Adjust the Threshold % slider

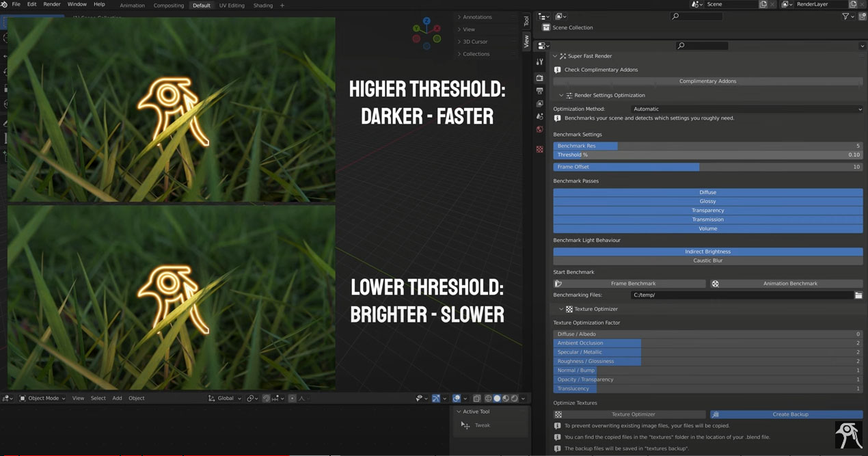click(707, 155)
